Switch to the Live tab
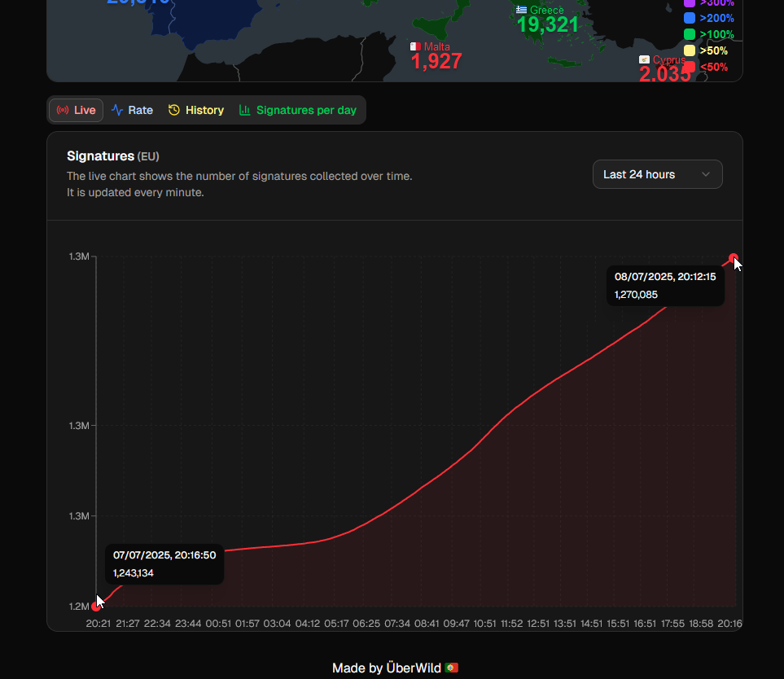This screenshot has width=784, height=679. 76,110
